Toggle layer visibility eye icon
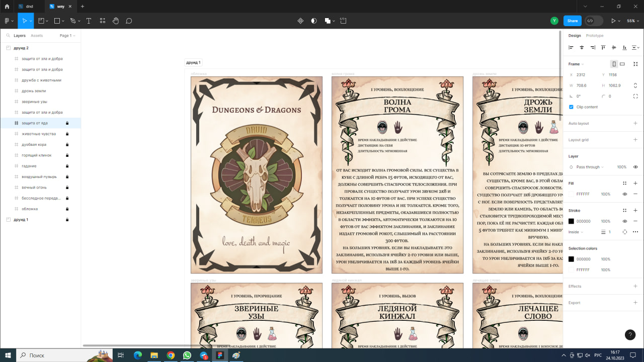 click(x=635, y=167)
